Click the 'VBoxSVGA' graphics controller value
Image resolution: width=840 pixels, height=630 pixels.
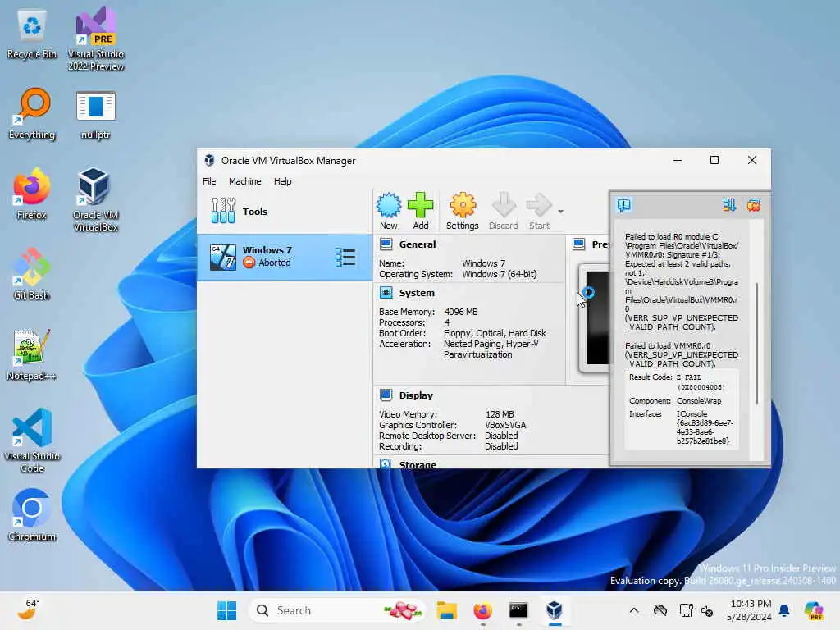tap(505, 425)
